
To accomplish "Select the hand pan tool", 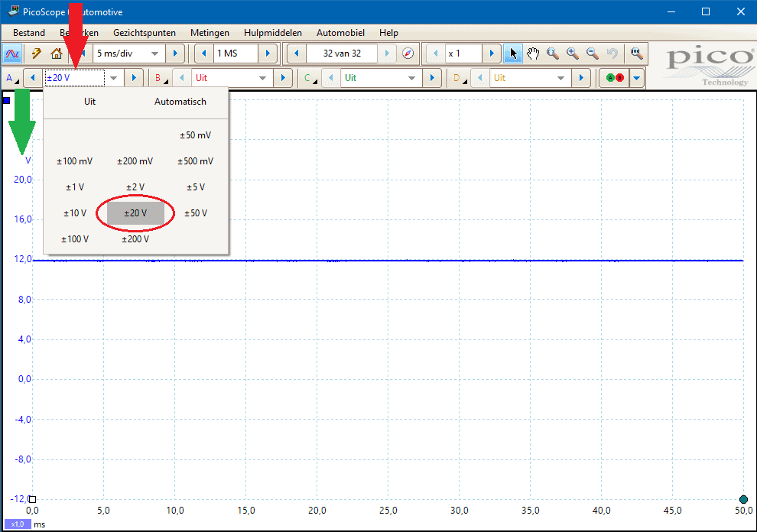I will [x=533, y=54].
